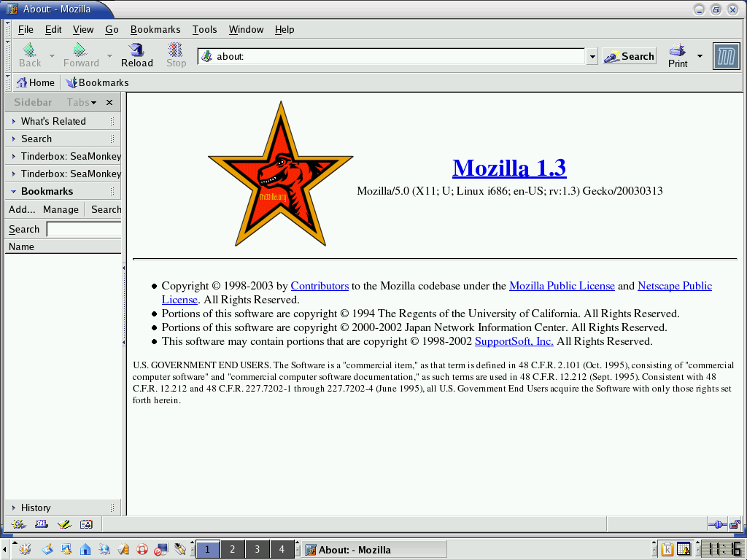The width and height of the screenshot is (747, 560).
Task: Switch to virtual desktop 3 in the pager
Action: click(x=258, y=550)
